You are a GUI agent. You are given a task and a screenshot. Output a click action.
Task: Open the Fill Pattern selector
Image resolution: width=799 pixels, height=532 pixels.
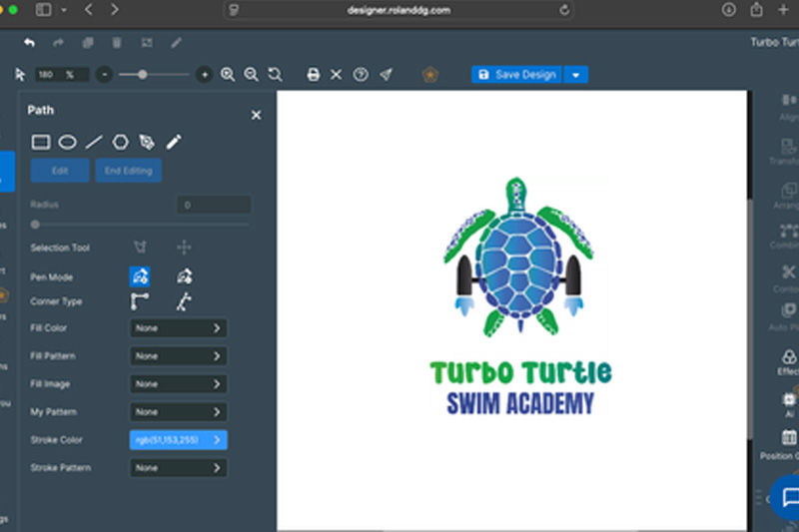tap(179, 356)
